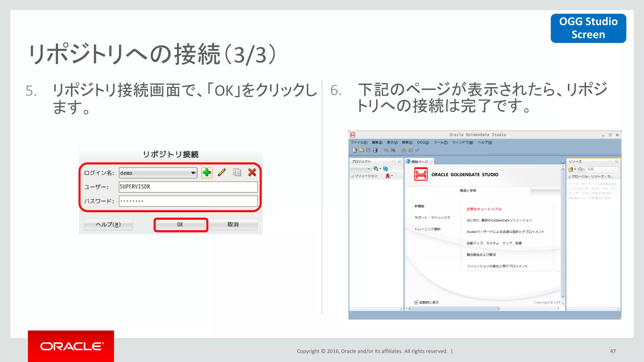The height and width of the screenshot is (362, 644).
Task: Open はじめに: 最初のGoldenGateソリューション tutorial
Action: click(x=499, y=220)
